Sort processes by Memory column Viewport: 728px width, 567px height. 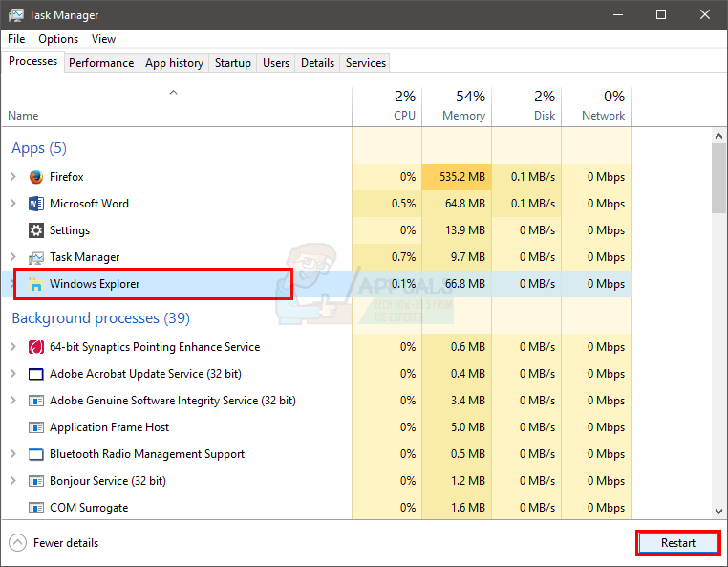457,106
